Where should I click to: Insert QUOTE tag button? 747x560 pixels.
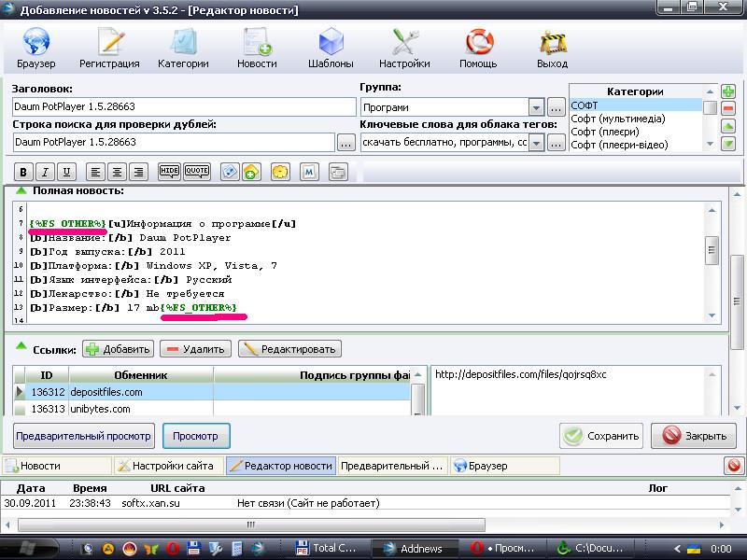point(197,172)
